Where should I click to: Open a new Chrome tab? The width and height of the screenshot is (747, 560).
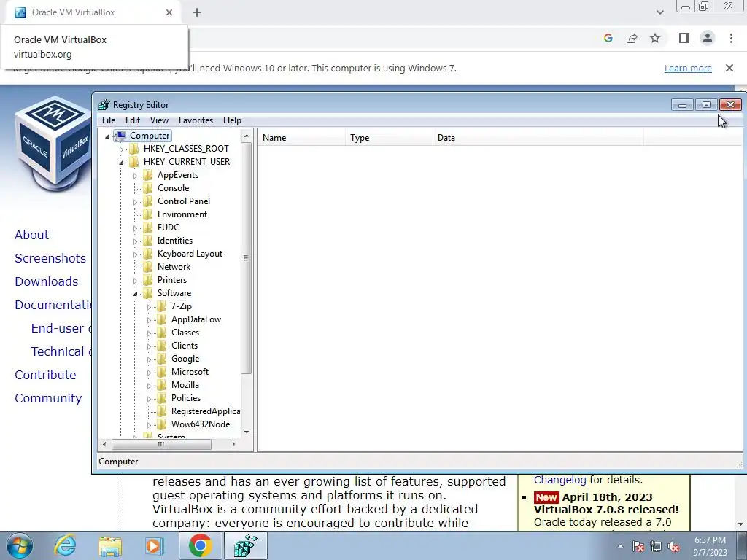pos(197,13)
